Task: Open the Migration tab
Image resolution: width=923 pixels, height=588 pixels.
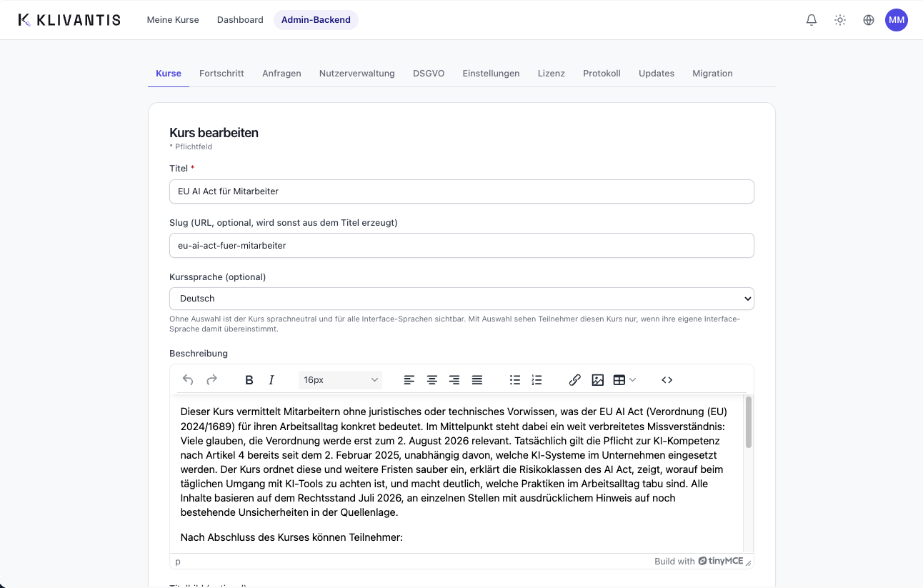Action: coord(712,74)
